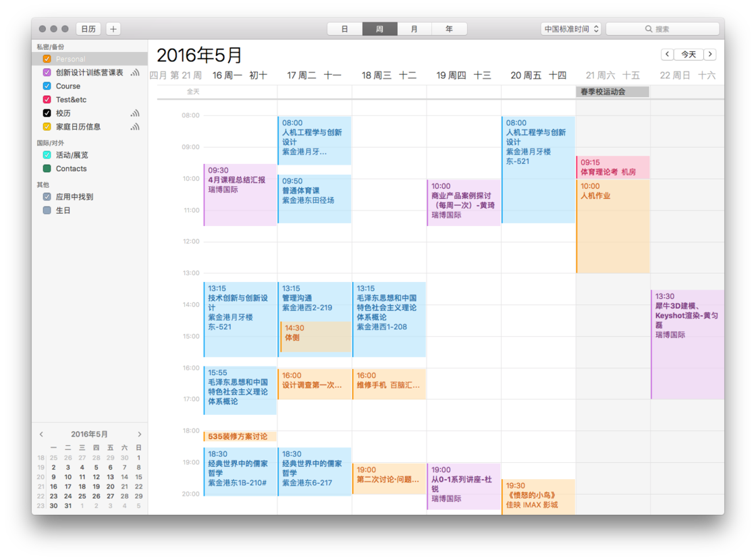
Task: Click the 16 周一 day header
Action: coord(240,76)
